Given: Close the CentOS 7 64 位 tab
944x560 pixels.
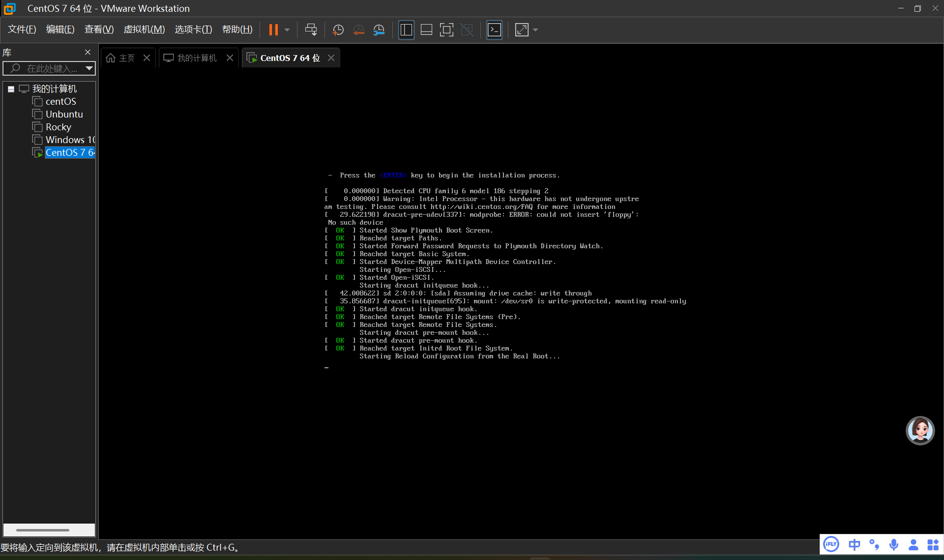Looking at the screenshot, I should [x=331, y=58].
